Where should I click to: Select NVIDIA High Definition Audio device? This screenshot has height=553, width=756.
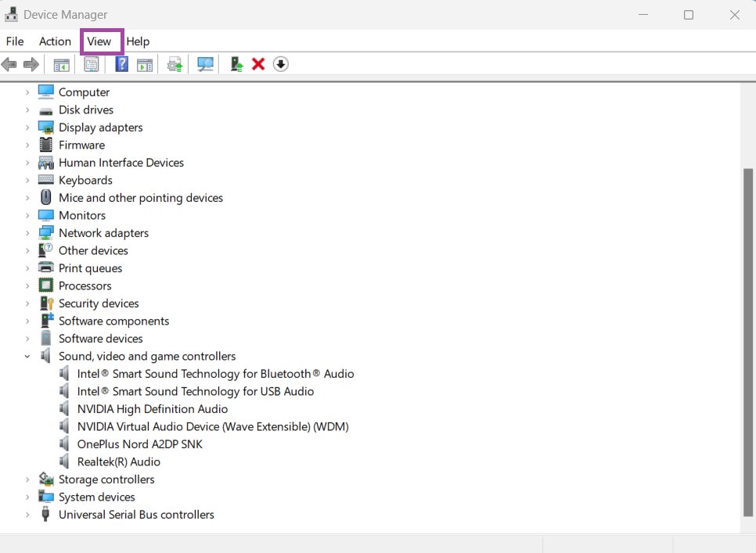[152, 409]
